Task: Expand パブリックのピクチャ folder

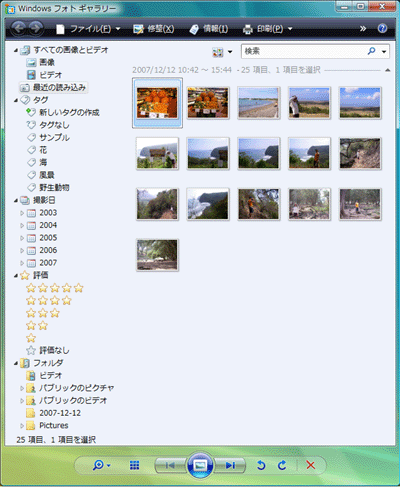Action: pyautogui.click(x=22, y=388)
